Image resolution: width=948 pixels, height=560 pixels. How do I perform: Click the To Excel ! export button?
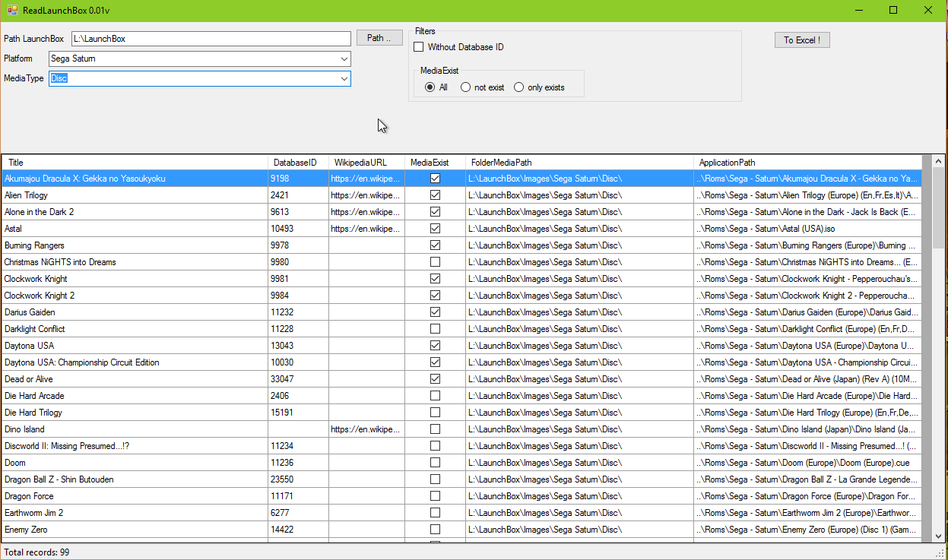point(802,40)
